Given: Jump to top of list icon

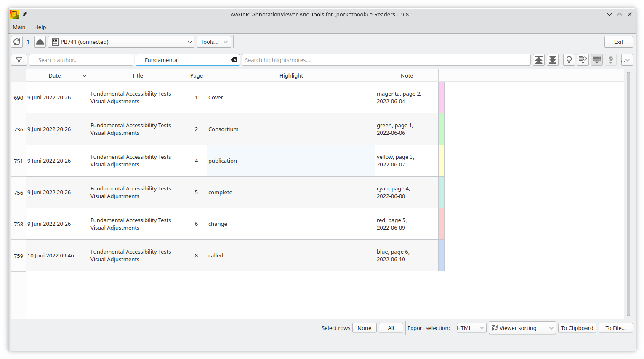Looking at the screenshot, I should 539,60.
